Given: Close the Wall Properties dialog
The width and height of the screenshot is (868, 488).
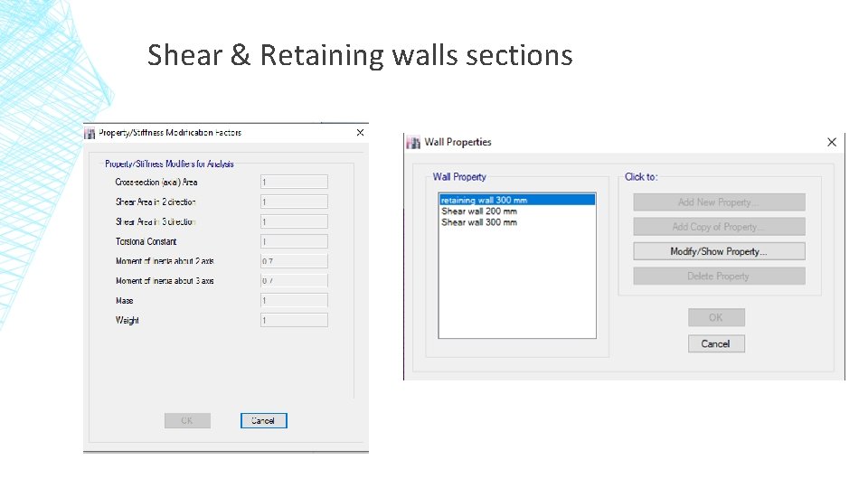Looking at the screenshot, I should [832, 142].
